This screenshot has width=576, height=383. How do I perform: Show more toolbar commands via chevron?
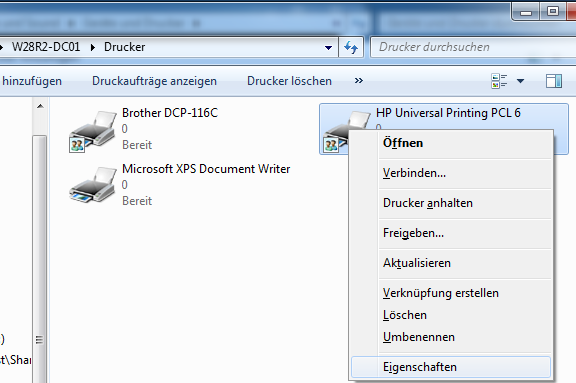pyautogui.click(x=359, y=80)
